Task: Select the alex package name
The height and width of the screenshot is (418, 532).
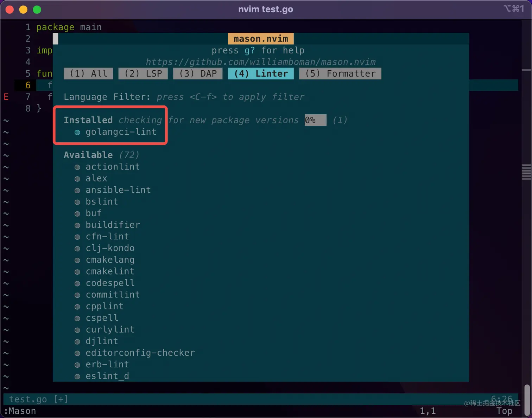Action: coord(96,178)
